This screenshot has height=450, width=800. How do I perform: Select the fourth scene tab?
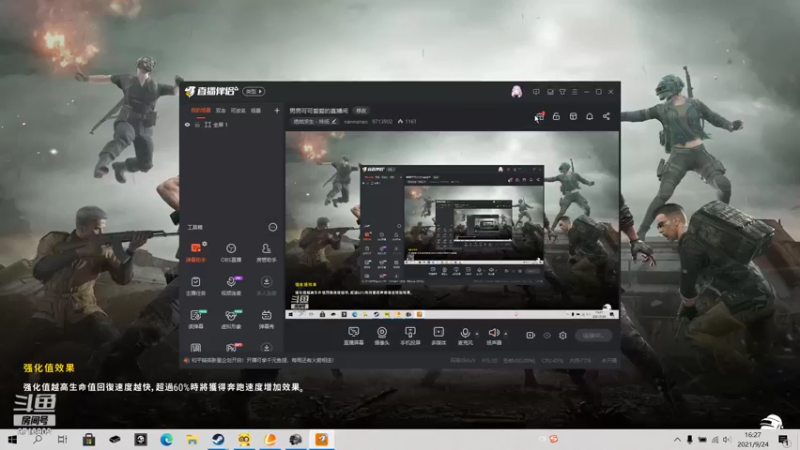coord(256,110)
